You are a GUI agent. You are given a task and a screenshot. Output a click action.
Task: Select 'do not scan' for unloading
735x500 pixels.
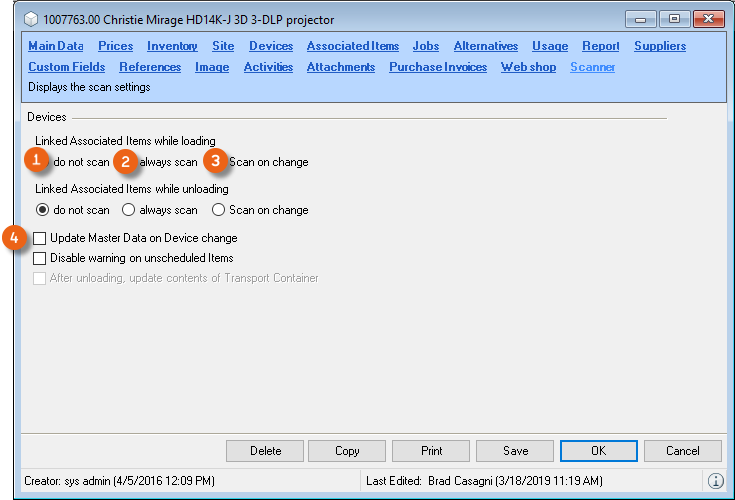point(43,210)
